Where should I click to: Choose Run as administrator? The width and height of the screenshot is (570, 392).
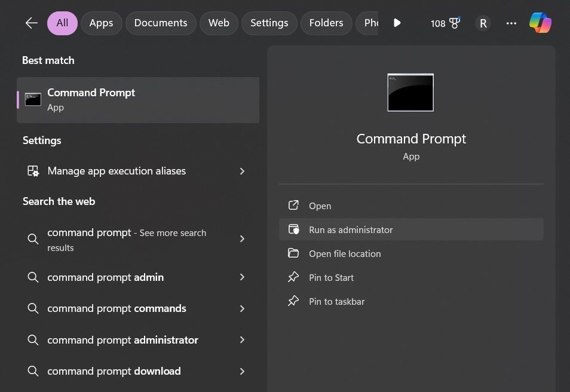pyautogui.click(x=411, y=229)
